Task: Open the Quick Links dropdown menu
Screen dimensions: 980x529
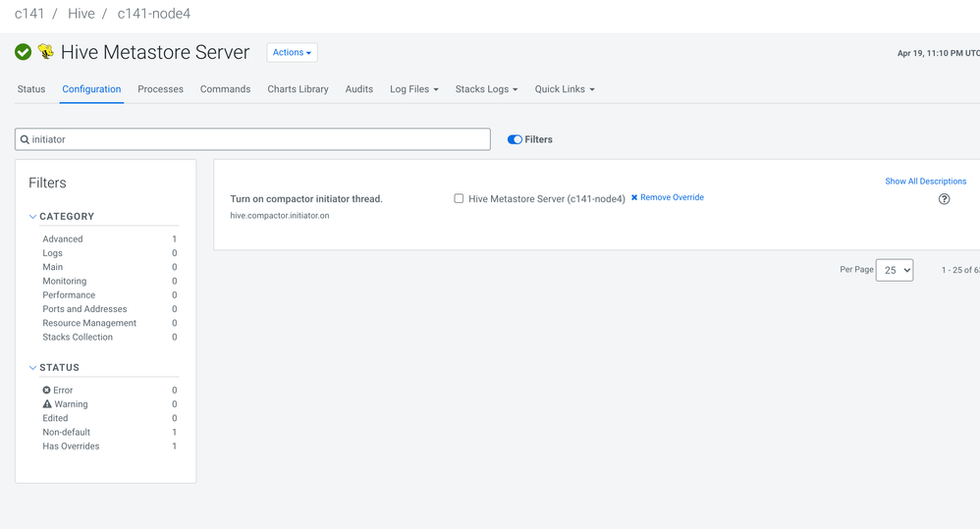Action: pos(565,89)
